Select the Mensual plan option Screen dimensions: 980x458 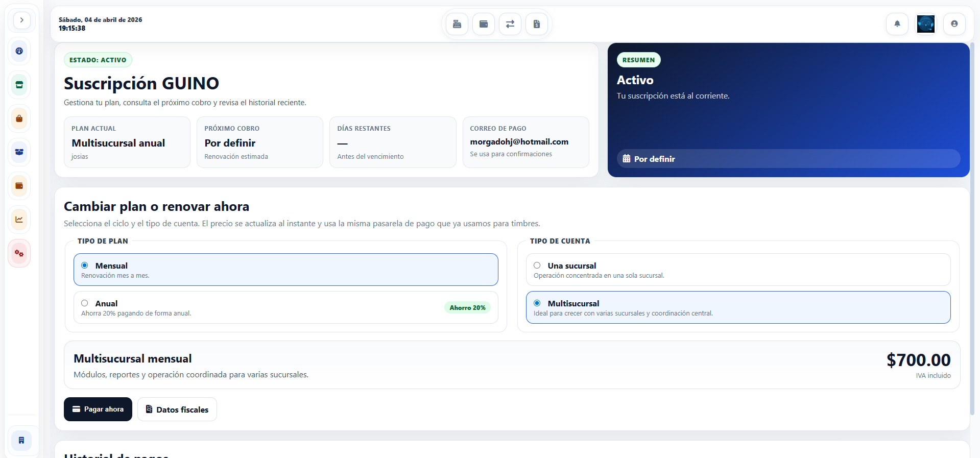[85, 266]
